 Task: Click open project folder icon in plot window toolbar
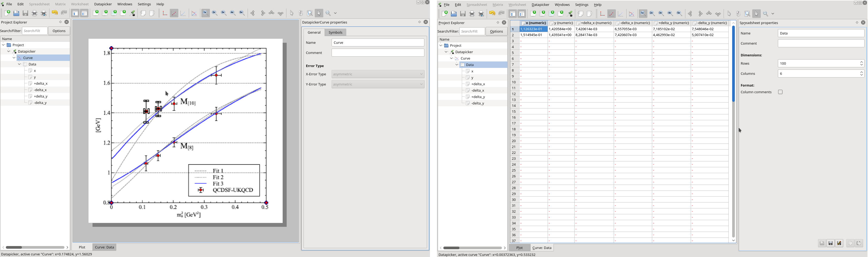click(x=16, y=13)
